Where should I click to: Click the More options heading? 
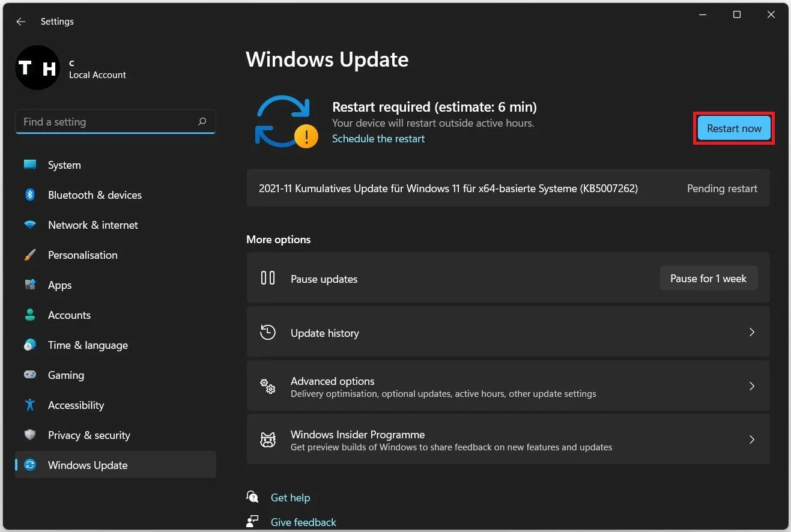278,240
